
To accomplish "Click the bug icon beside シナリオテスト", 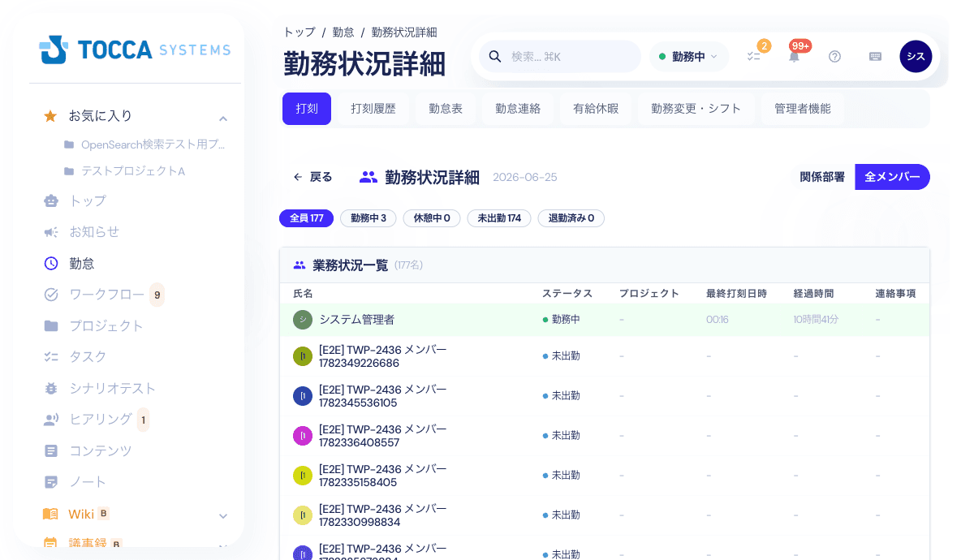I will (51, 389).
